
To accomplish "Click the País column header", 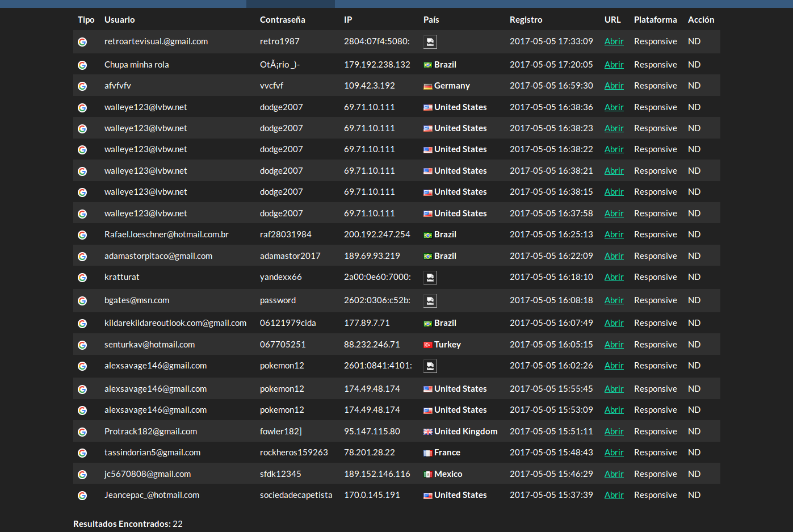I will (x=431, y=20).
